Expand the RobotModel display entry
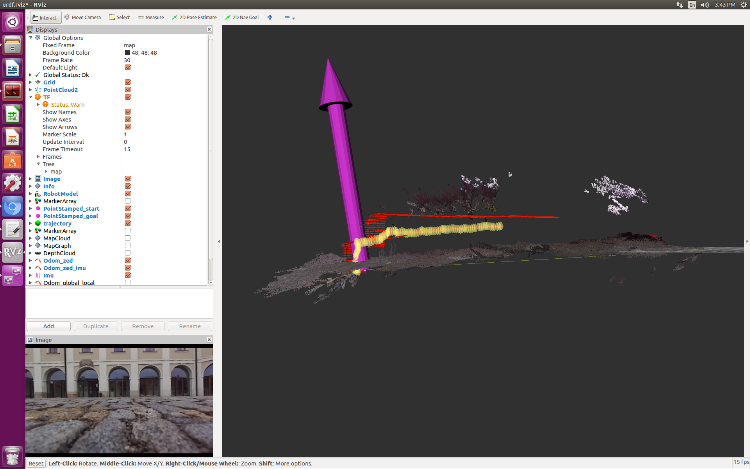The height and width of the screenshot is (469, 750). (31, 193)
